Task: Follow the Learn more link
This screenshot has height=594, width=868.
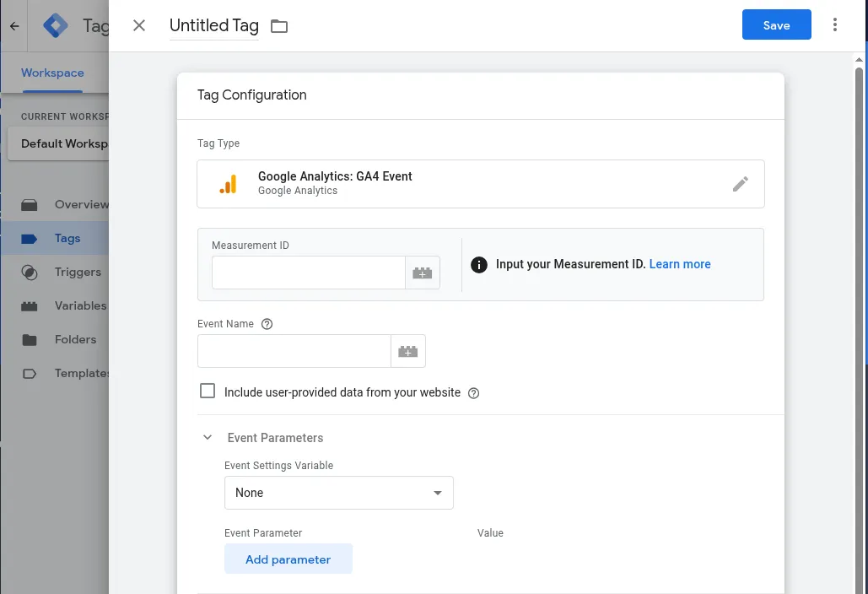Action: 680,265
